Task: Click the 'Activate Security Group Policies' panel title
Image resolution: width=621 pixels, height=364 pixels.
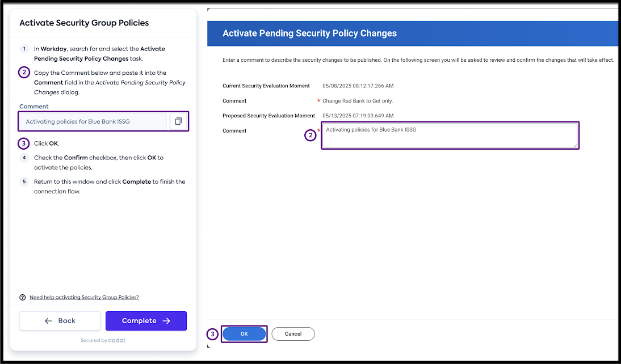Action: [84, 23]
